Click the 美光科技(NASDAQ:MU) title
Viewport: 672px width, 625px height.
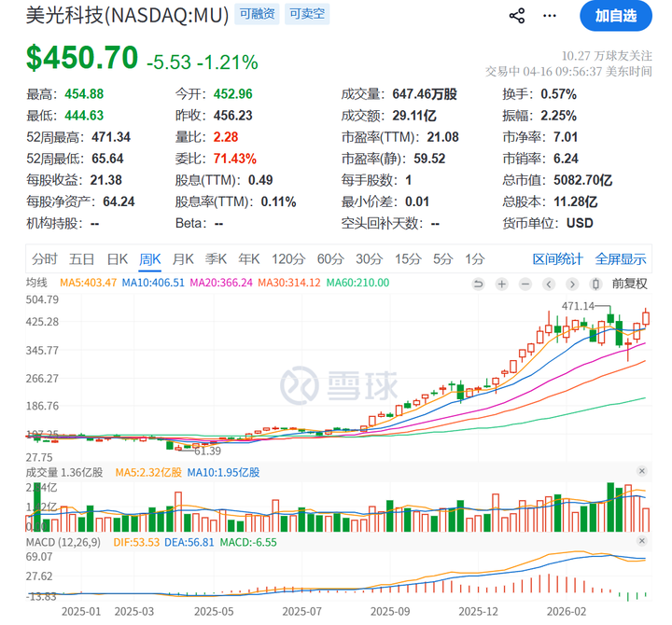click(127, 16)
